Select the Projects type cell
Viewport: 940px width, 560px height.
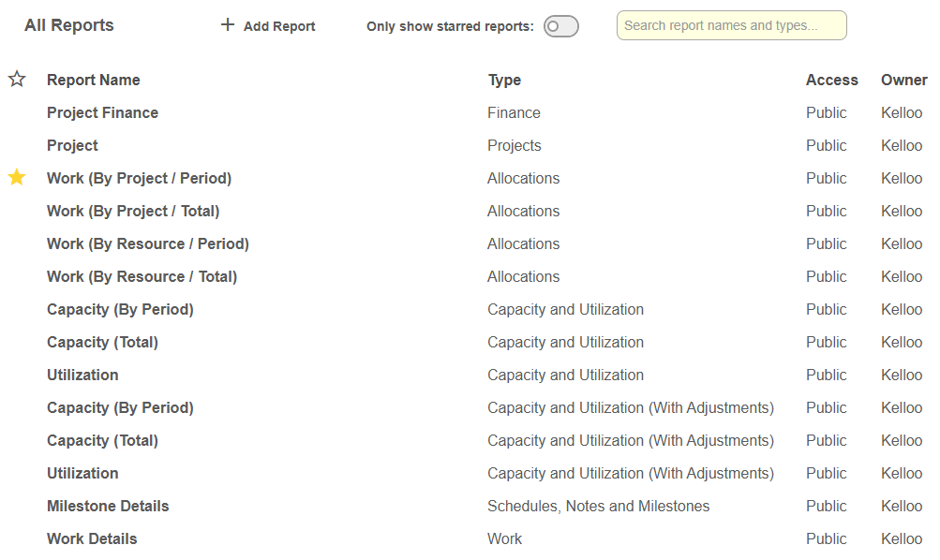pos(515,145)
